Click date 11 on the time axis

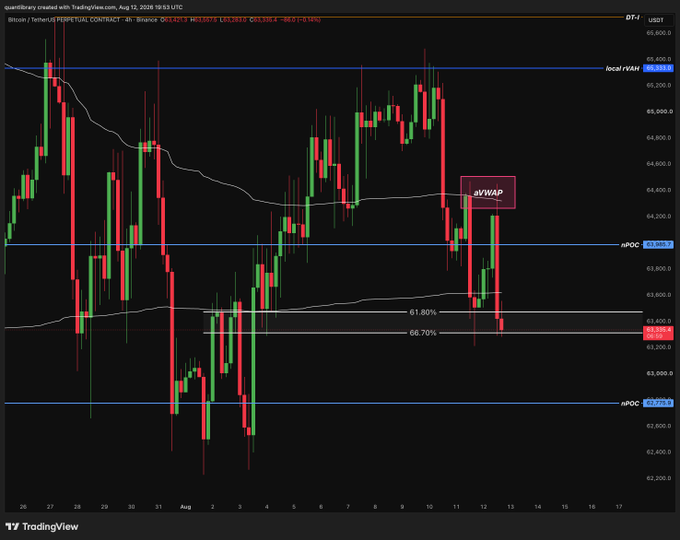[456, 507]
